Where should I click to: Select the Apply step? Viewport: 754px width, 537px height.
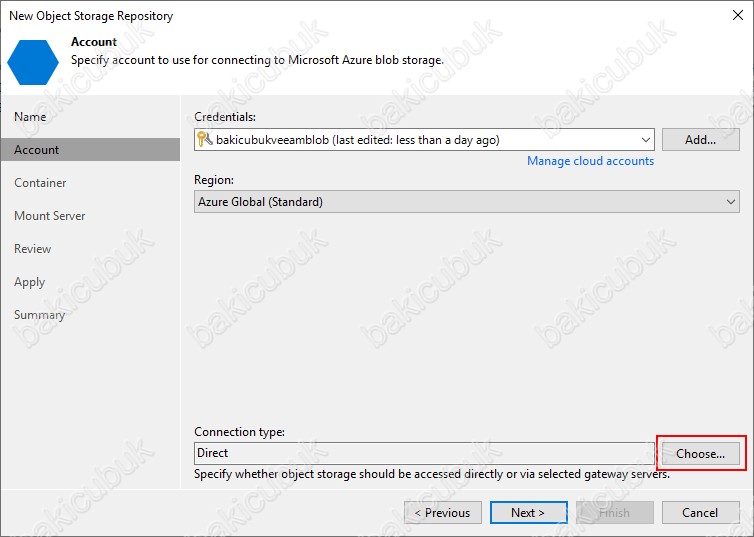pyautogui.click(x=29, y=282)
